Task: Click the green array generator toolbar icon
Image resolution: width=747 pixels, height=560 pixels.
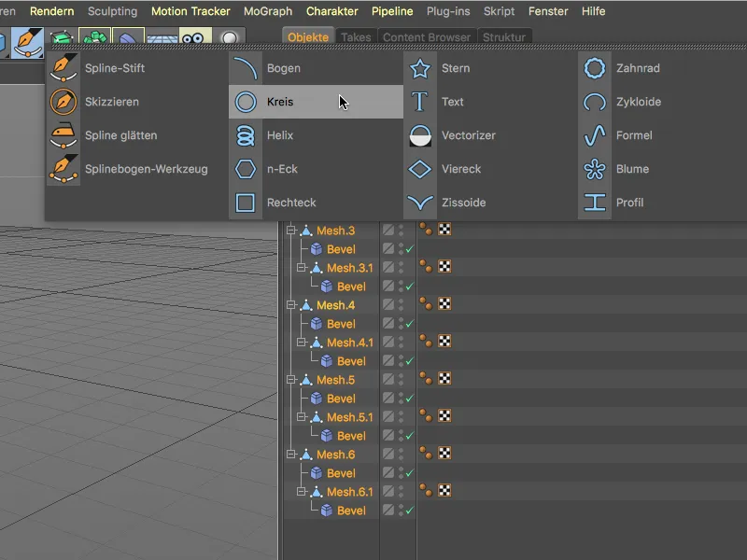Action: (95, 36)
